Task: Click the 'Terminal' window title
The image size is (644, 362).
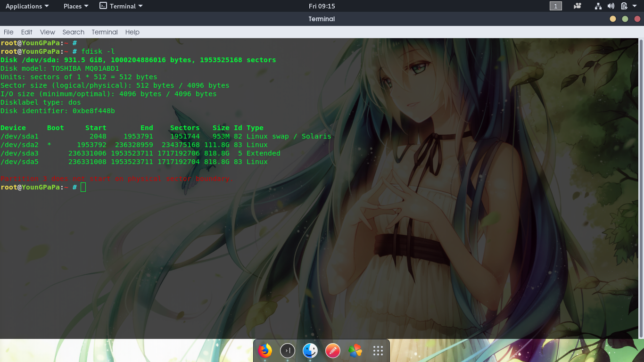Action: [322, 19]
